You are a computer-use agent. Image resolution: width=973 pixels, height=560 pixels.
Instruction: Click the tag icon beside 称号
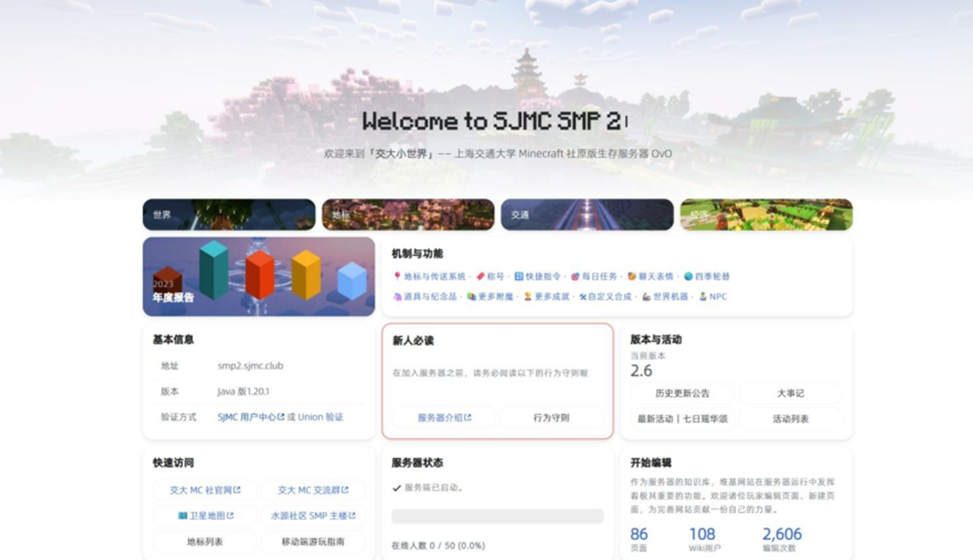480,276
